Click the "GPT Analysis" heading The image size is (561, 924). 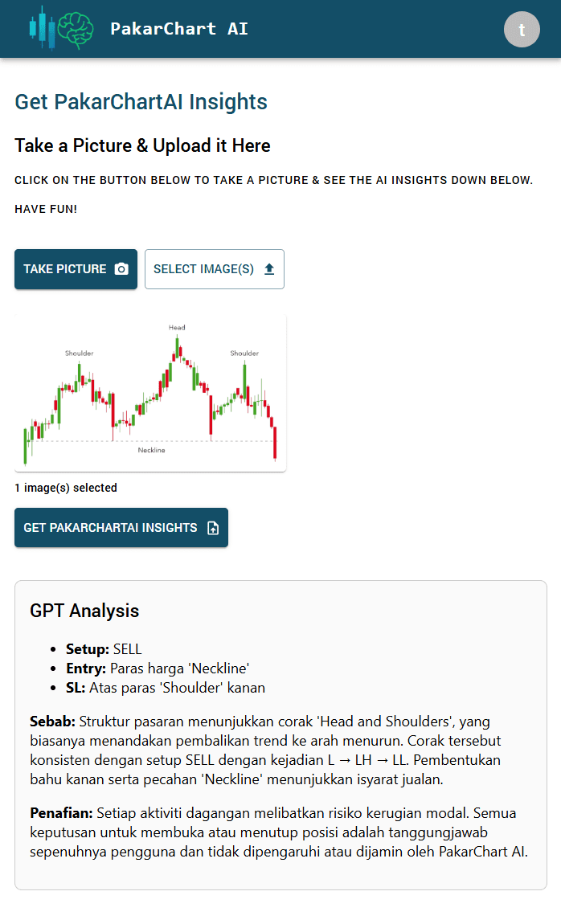84,611
